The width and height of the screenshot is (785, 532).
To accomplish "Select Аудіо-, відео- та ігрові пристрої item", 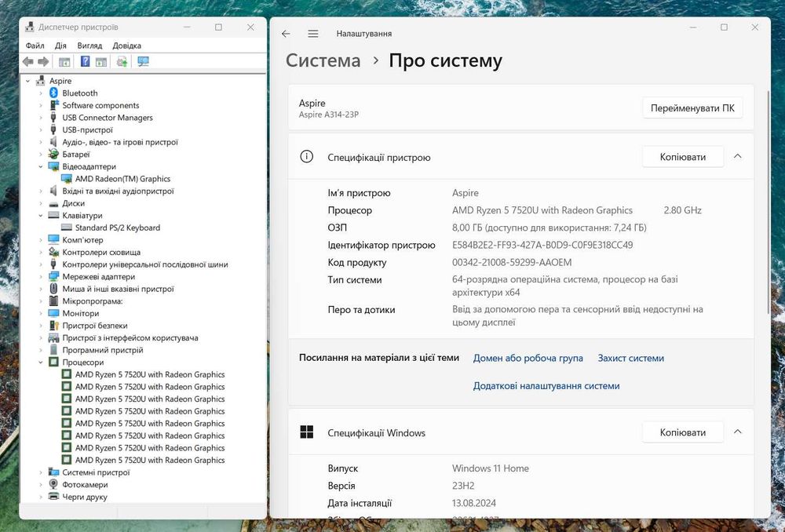I will 120,142.
